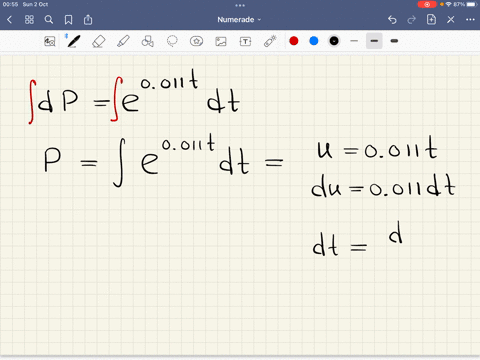Select the Eraser tool

99,41
